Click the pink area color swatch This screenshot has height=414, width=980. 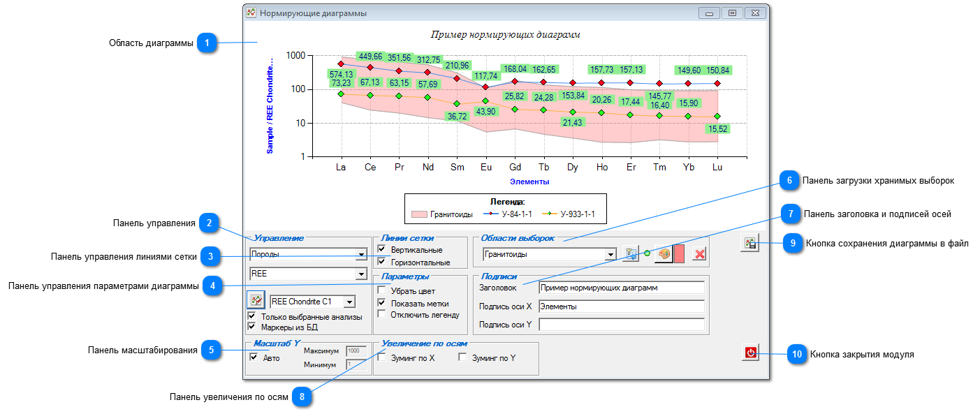pos(679,254)
